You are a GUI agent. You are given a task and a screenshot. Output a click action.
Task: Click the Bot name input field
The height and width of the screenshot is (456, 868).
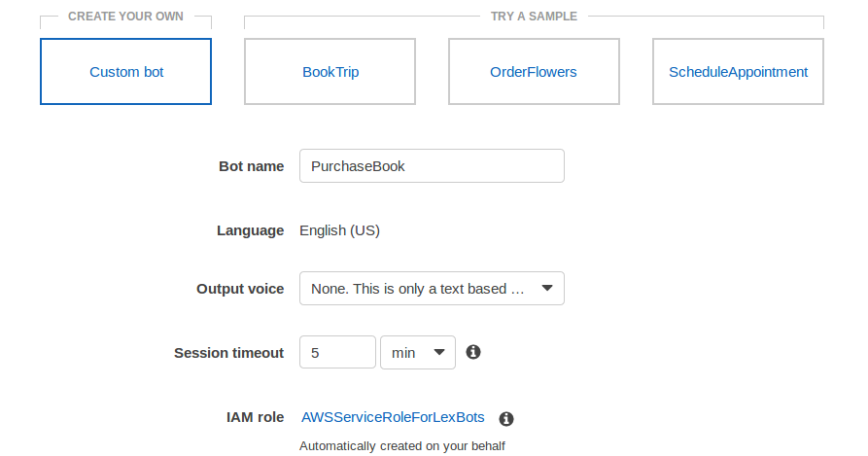click(x=432, y=166)
